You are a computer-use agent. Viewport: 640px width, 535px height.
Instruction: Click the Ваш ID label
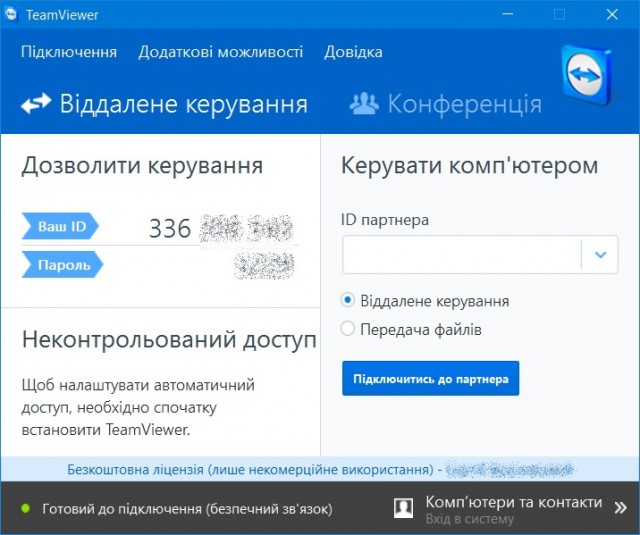[x=60, y=226]
